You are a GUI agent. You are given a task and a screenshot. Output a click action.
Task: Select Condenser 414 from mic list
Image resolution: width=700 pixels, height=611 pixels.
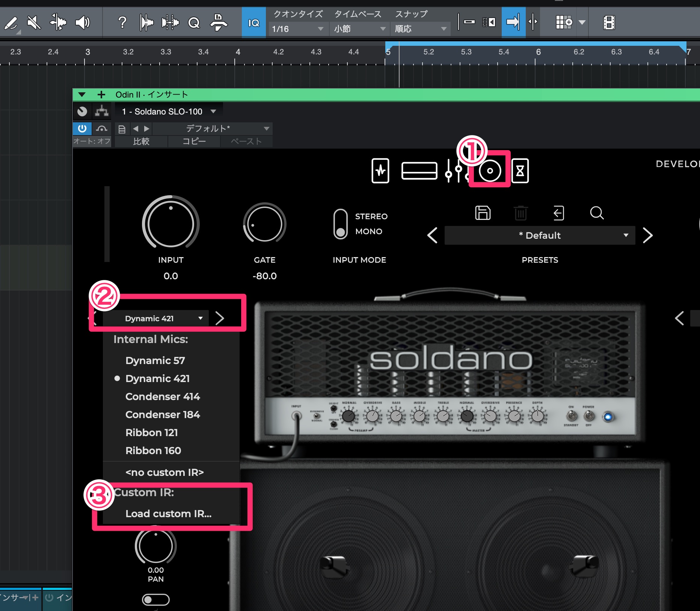[x=163, y=396]
